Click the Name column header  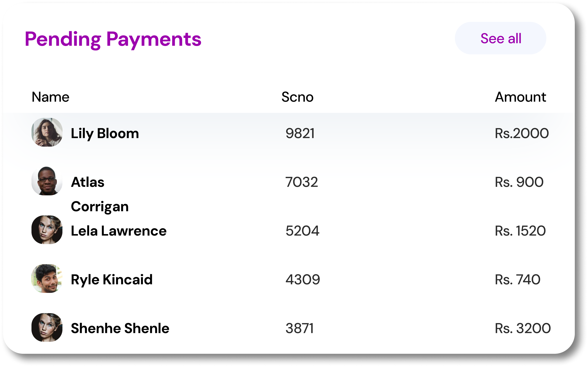click(51, 97)
